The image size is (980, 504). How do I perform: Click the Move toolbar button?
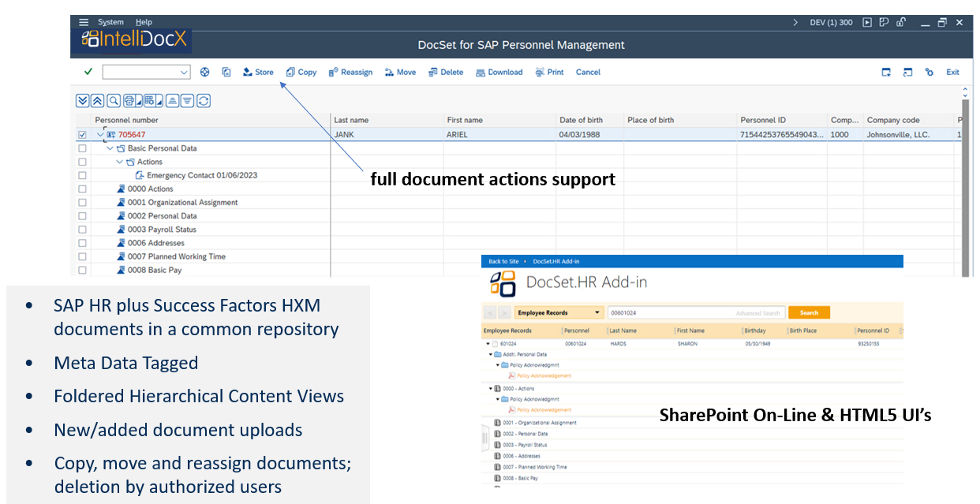[400, 72]
